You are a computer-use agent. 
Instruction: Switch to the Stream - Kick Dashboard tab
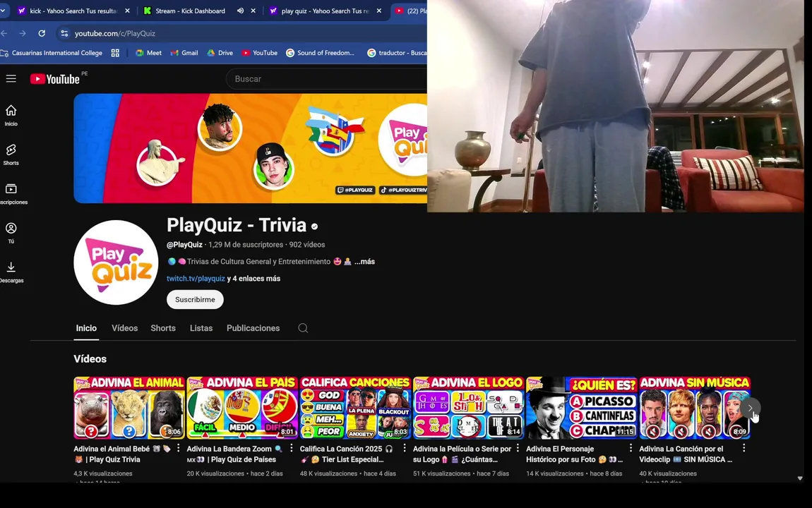pos(190,11)
